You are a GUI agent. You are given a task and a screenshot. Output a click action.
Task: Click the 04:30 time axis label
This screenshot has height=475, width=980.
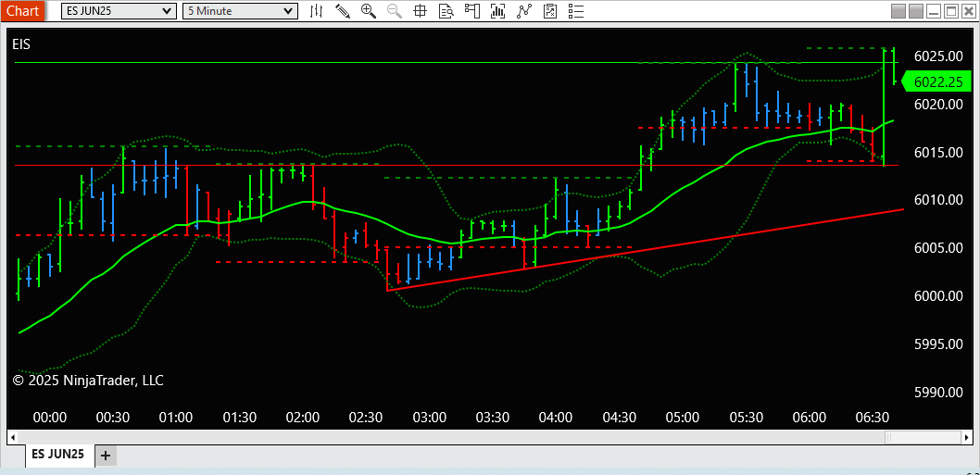(x=619, y=417)
